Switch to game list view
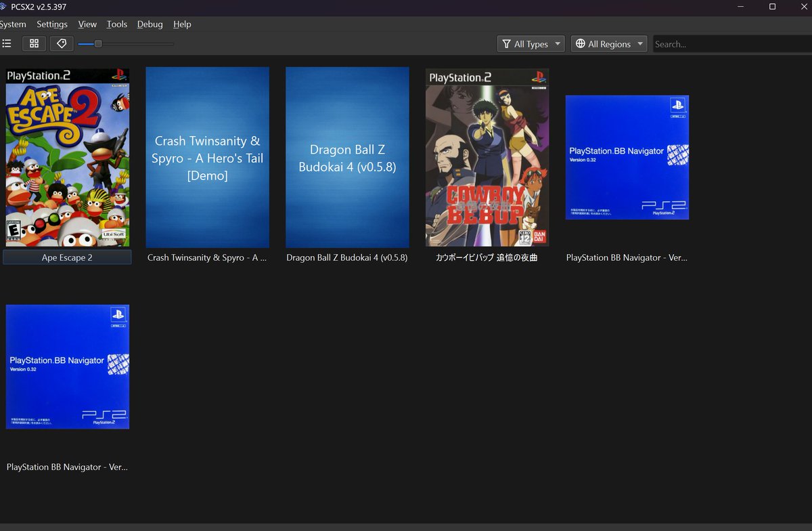The height and width of the screenshot is (531, 812). coord(7,44)
